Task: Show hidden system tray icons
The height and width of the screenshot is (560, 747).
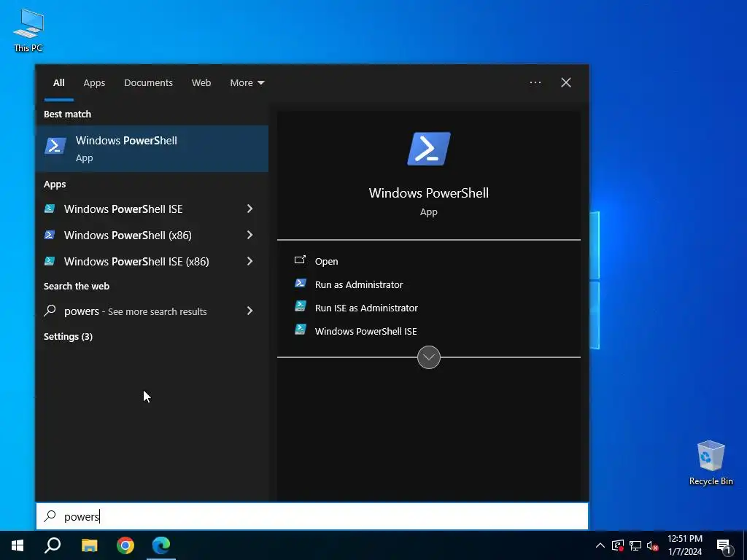Action: coord(600,545)
